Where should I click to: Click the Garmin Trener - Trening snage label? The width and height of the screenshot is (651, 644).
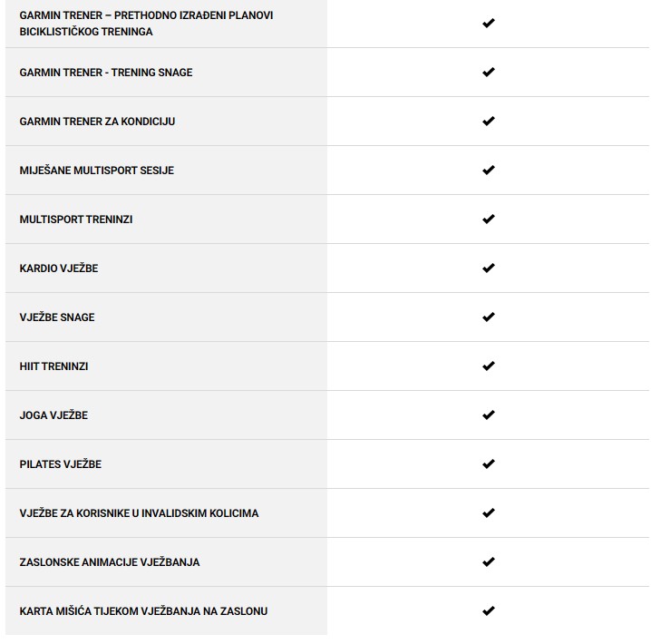click(106, 73)
